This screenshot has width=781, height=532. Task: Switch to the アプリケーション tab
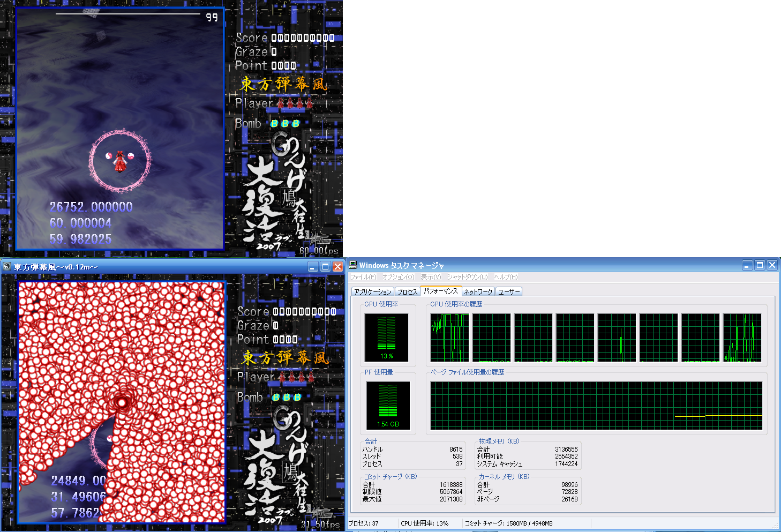pyautogui.click(x=373, y=292)
